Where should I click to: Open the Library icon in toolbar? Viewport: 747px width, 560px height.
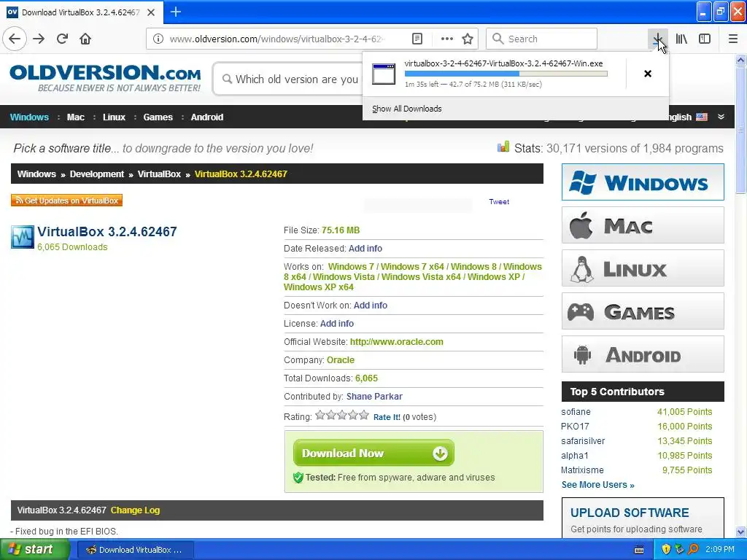(x=681, y=39)
